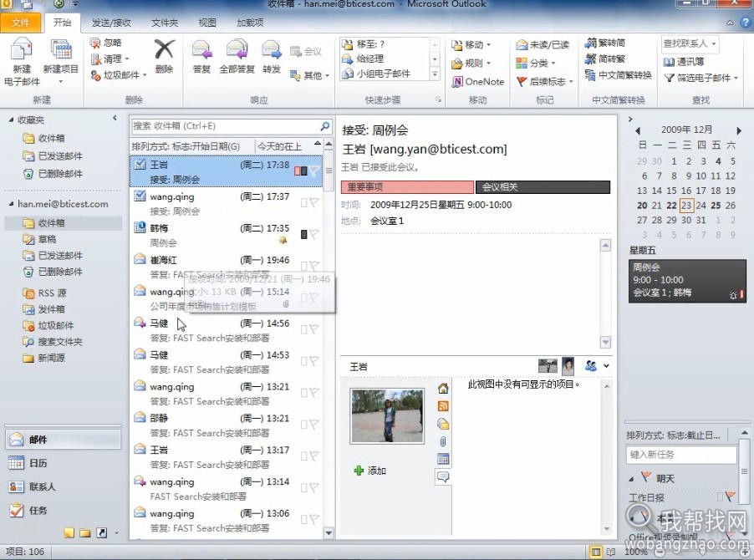Click Unread/Read (未读/已读) toggle

543,44
